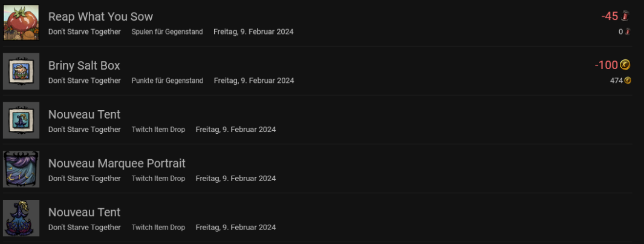Click the purple tent icon in the last row
The width and height of the screenshot is (644, 244).
coord(21,218)
